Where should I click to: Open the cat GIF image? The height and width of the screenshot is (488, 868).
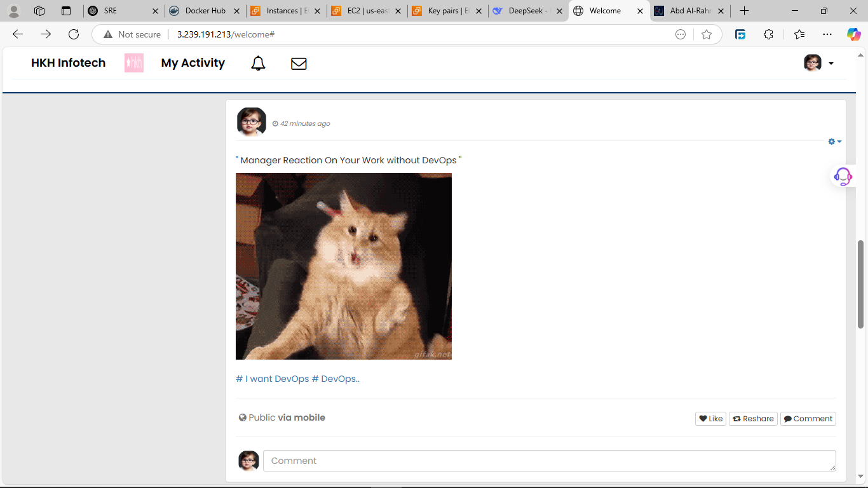click(344, 266)
